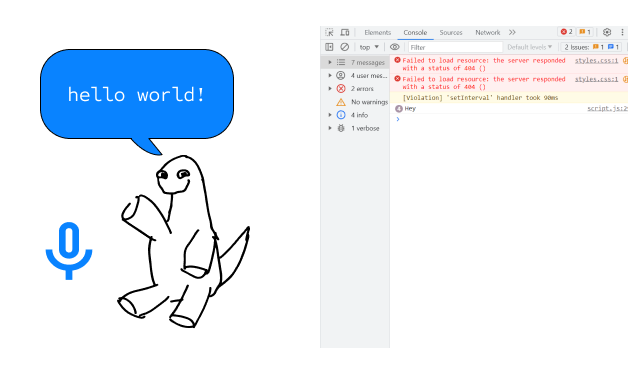Viewport: 628px width, 378px height.
Task: Open the top context dropdown
Action: 369,47
